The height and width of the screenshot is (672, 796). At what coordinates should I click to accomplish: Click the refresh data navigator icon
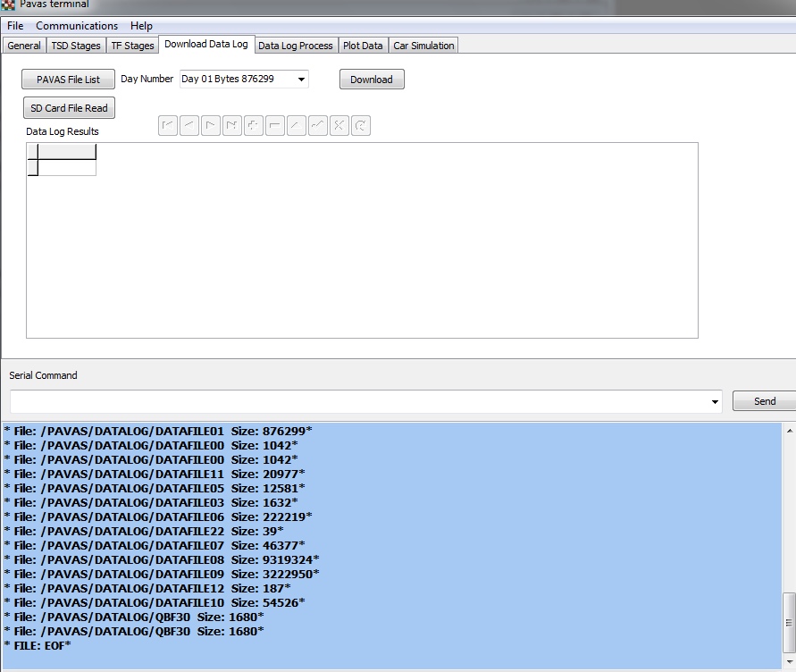tap(361, 126)
